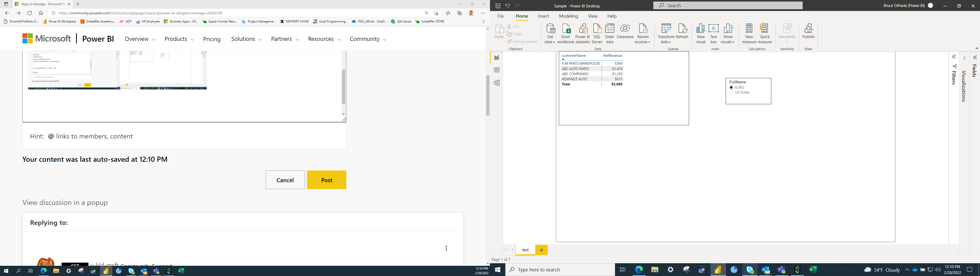Expand the Fields pane

pos(975,57)
